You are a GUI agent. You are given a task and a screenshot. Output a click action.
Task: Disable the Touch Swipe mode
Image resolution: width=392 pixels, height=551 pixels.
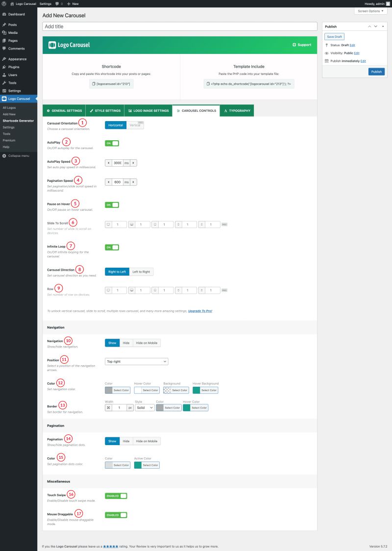click(x=115, y=496)
